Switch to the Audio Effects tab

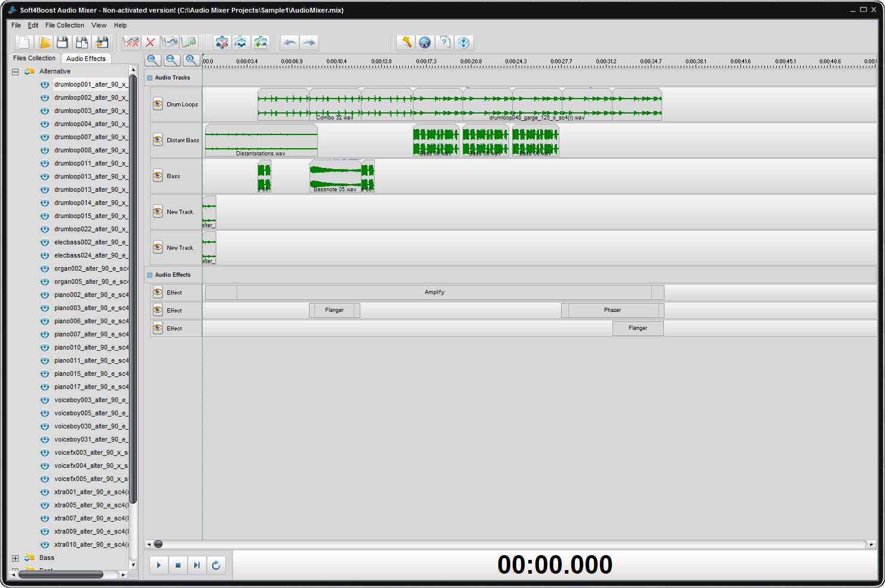click(x=86, y=59)
